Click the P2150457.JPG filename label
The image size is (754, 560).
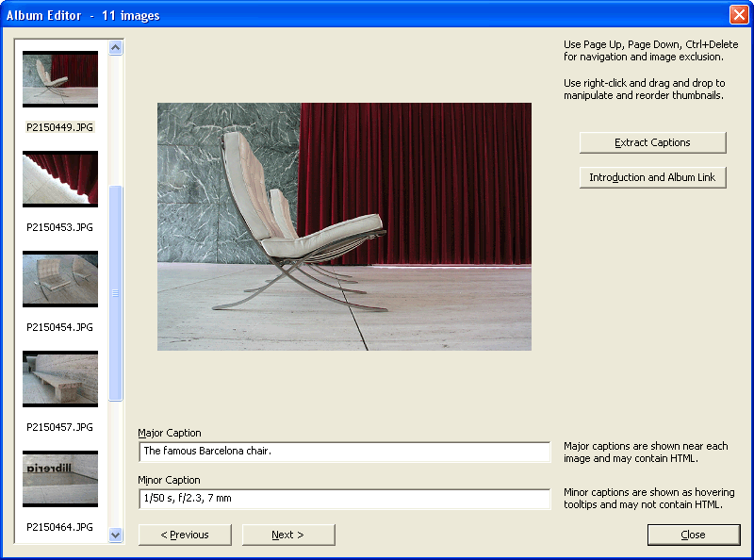click(x=60, y=427)
